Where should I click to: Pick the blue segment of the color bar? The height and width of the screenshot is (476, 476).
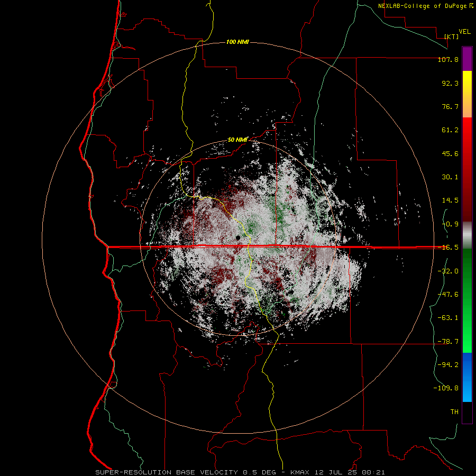467,377
